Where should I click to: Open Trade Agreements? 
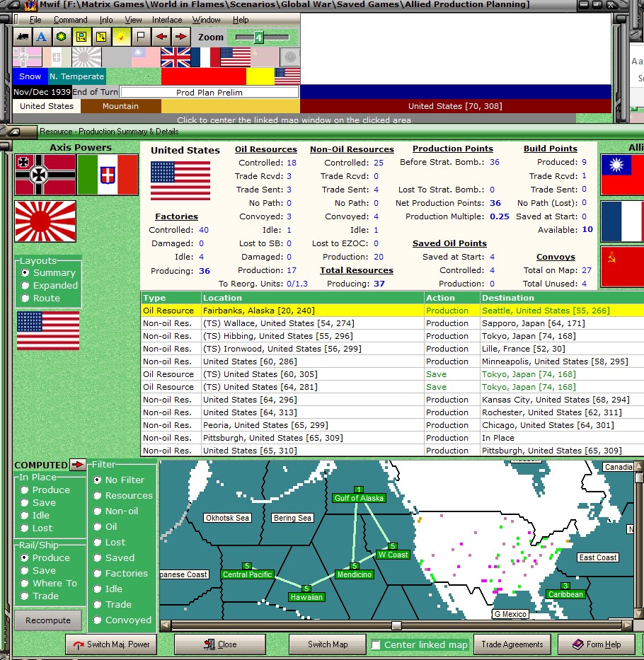[x=512, y=644]
